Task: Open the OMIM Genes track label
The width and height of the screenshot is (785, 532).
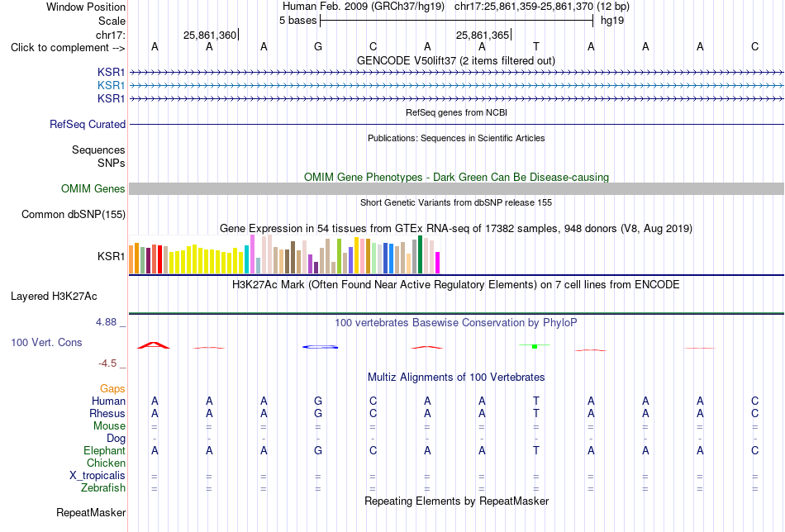Action: [x=93, y=188]
